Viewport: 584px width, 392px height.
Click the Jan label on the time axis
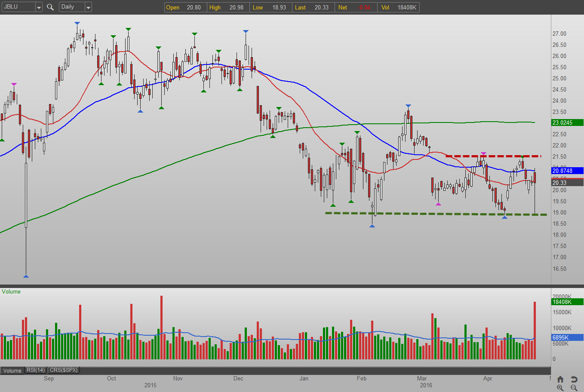pos(304,378)
